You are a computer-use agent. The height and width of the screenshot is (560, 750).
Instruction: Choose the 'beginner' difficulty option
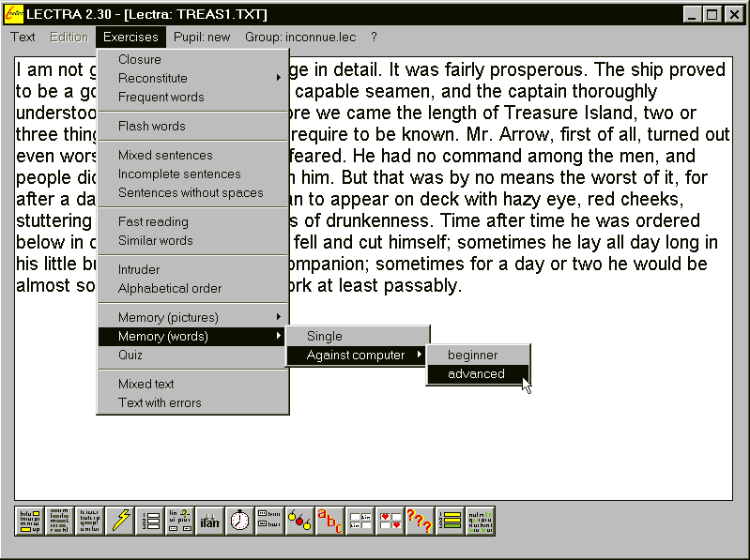(473, 355)
